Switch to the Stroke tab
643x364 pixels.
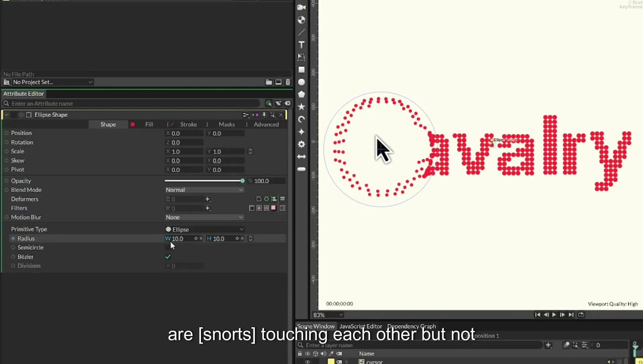click(x=189, y=124)
